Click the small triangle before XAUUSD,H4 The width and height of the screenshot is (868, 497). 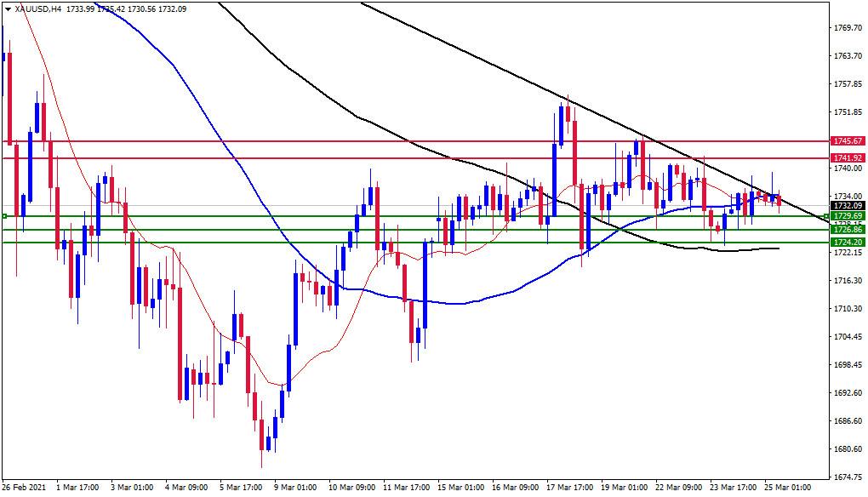pos(9,9)
